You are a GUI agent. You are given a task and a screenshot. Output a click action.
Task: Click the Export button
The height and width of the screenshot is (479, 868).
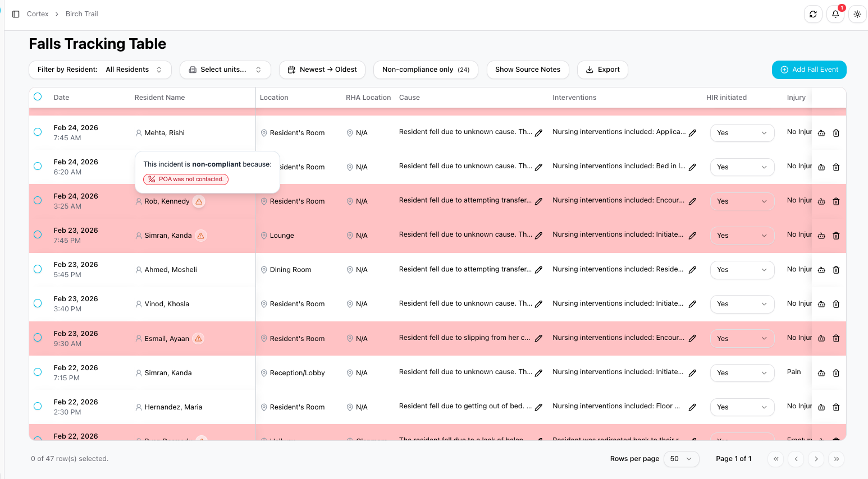(602, 70)
